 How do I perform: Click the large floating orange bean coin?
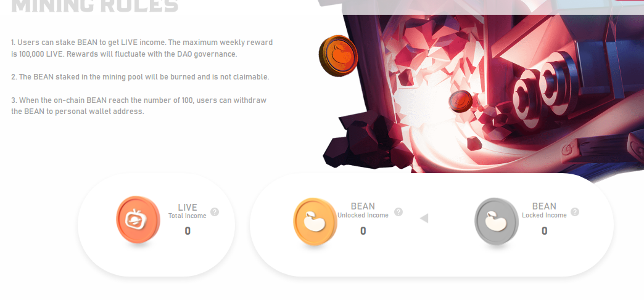[338, 56]
